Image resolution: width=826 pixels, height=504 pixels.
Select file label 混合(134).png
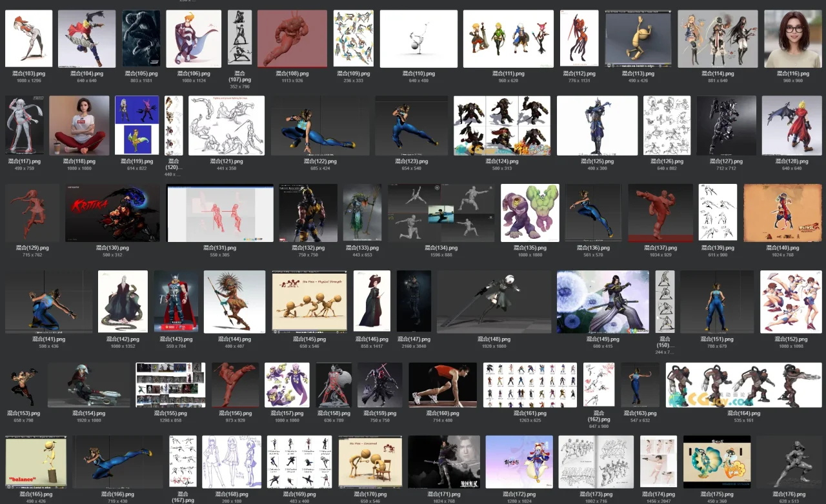tap(441, 248)
